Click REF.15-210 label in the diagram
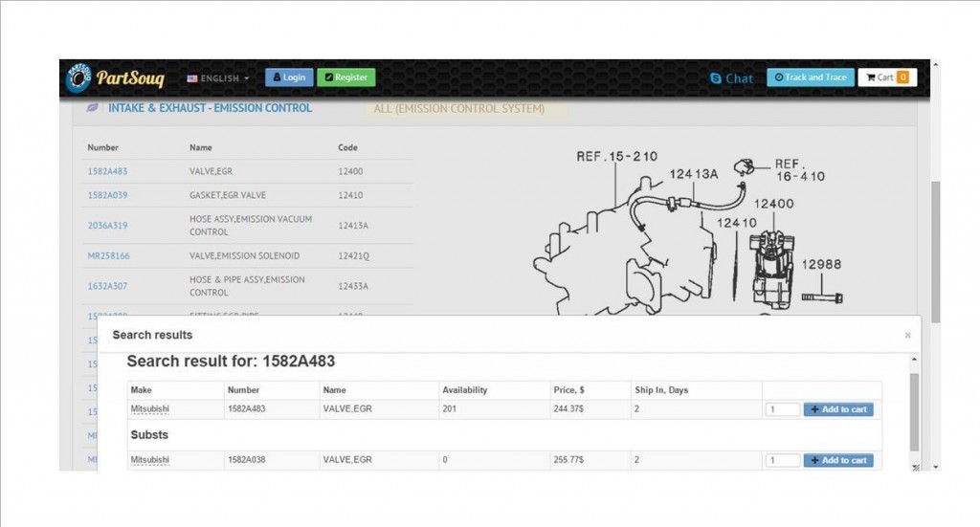The width and height of the screenshot is (980, 527). coord(617,157)
